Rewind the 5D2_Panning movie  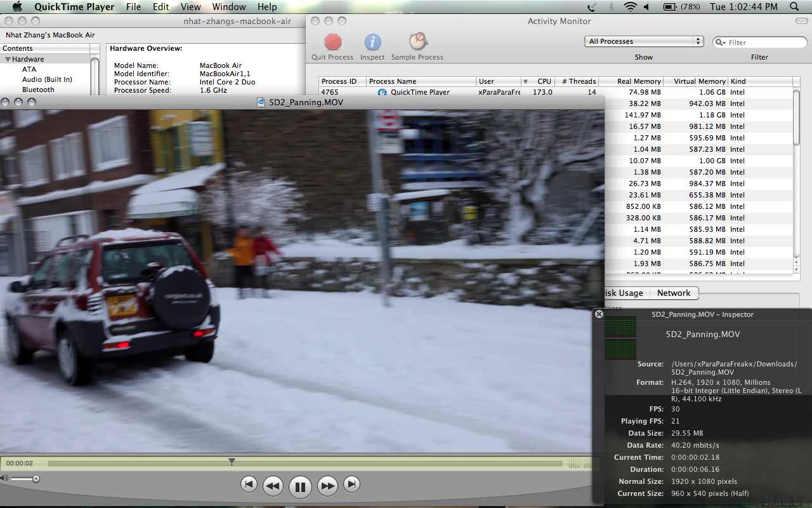(x=273, y=486)
